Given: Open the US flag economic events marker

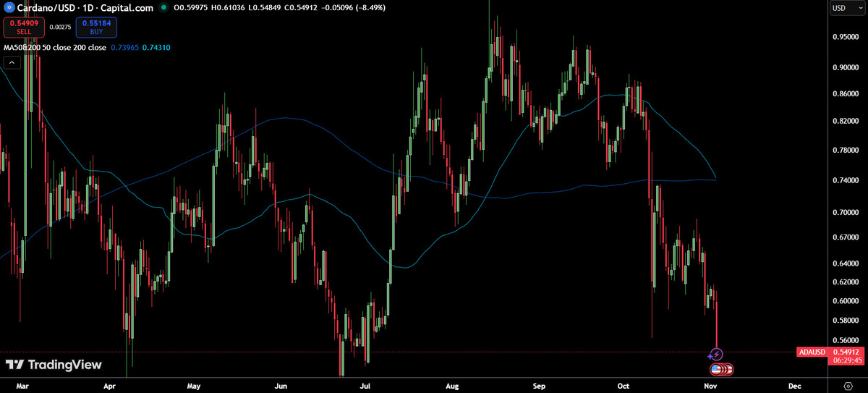Looking at the screenshot, I should (717, 369).
